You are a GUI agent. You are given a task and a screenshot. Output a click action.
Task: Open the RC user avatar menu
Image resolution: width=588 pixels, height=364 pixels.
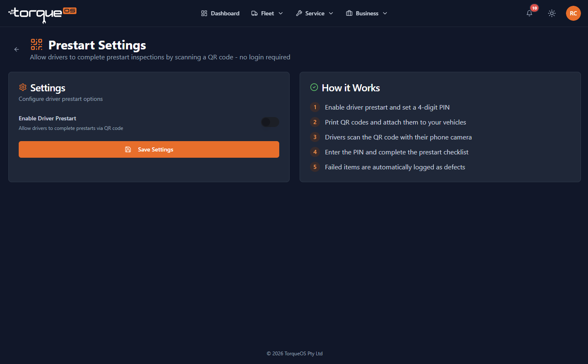tap(573, 13)
